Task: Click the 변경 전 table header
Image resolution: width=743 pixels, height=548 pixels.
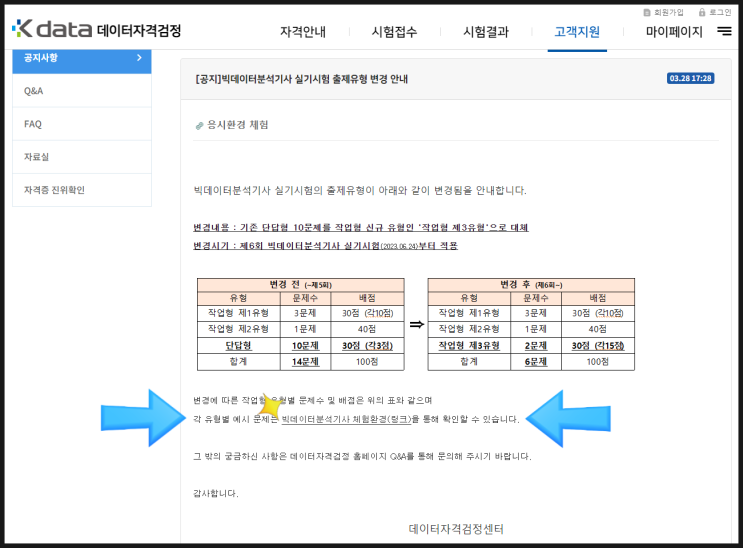Action: point(300,284)
